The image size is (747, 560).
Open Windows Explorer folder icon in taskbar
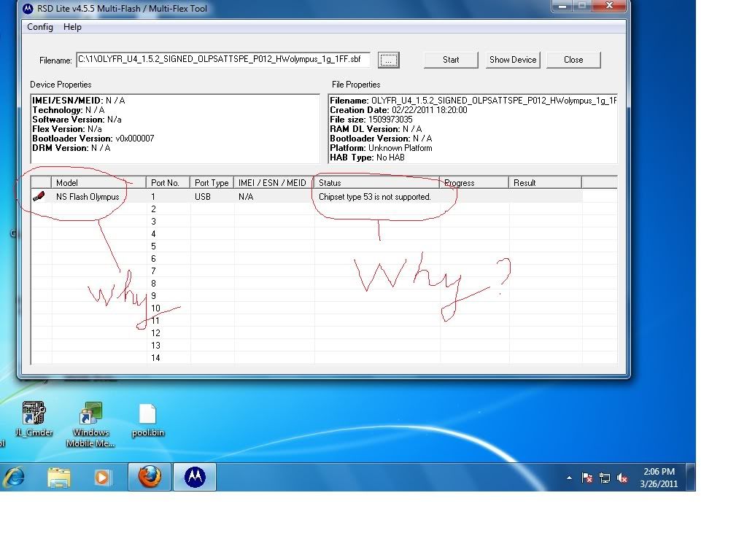click(59, 478)
